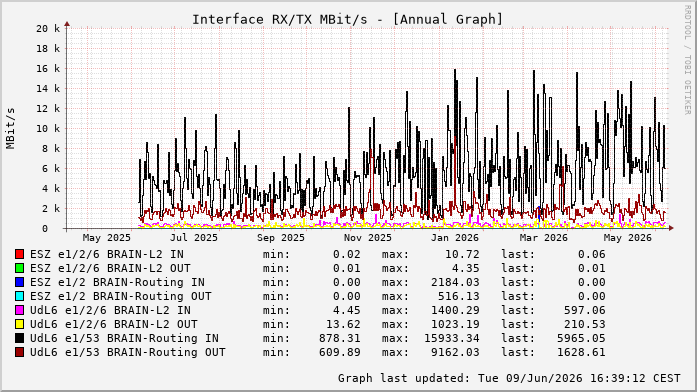The image size is (697, 392).
Task: Click the blue ESZ e1/2 BRAIN-Routing IN swatch
Action: point(19,282)
